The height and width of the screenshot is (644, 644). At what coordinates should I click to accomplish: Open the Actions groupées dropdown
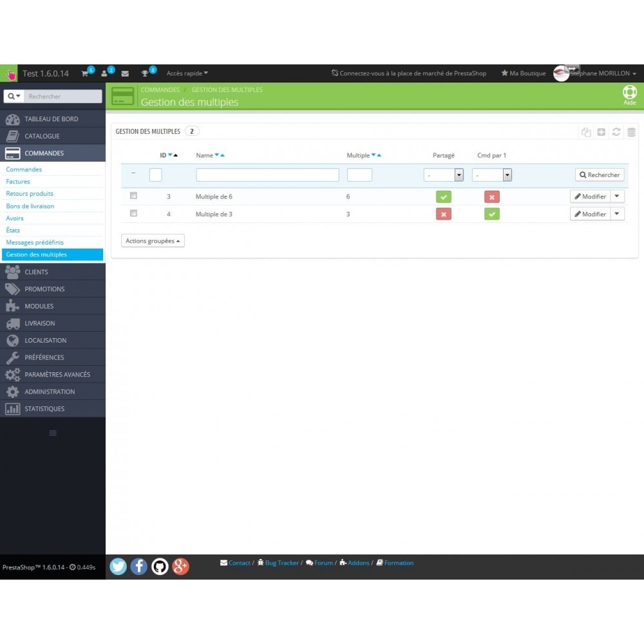pos(153,241)
